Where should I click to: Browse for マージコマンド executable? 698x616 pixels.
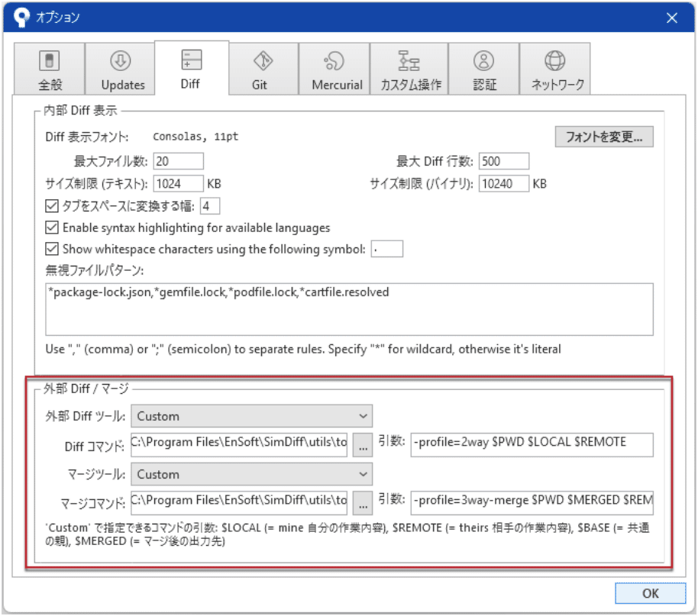pyautogui.click(x=363, y=503)
